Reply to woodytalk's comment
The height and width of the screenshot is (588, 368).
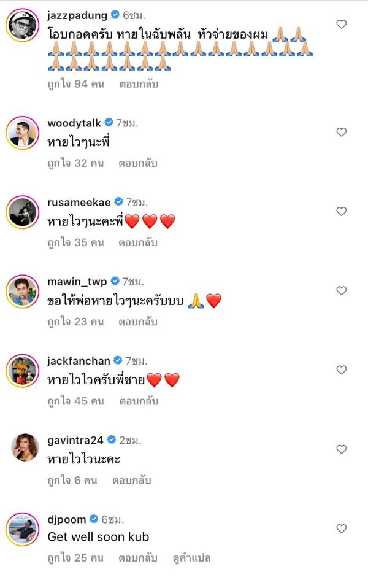click(x=138, y=163)
